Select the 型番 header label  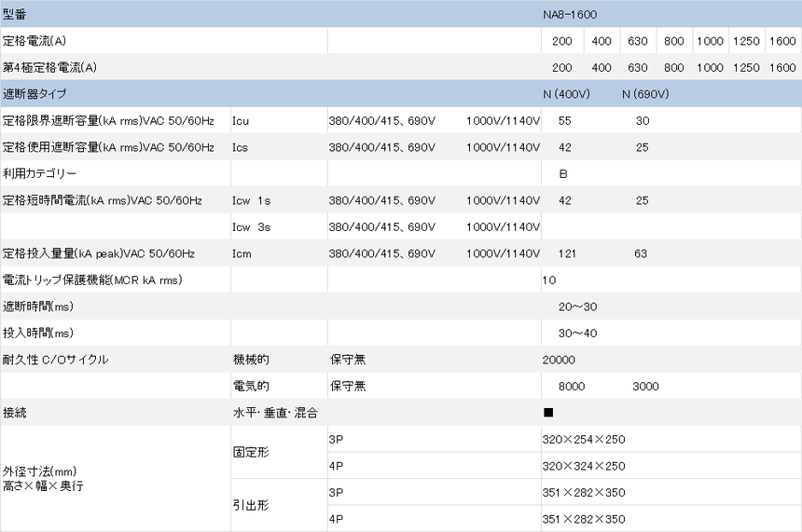[15, 16]
